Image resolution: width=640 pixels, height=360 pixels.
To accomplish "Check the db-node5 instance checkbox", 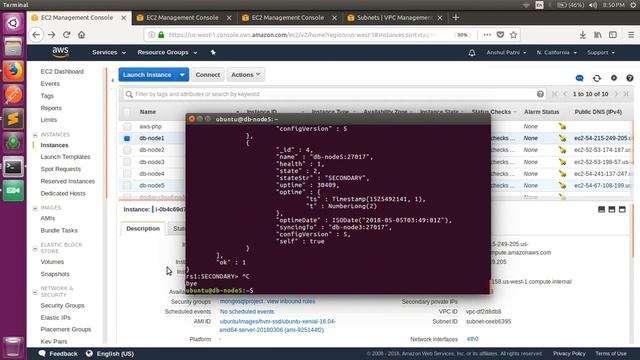I will click(x=127, y=186).
